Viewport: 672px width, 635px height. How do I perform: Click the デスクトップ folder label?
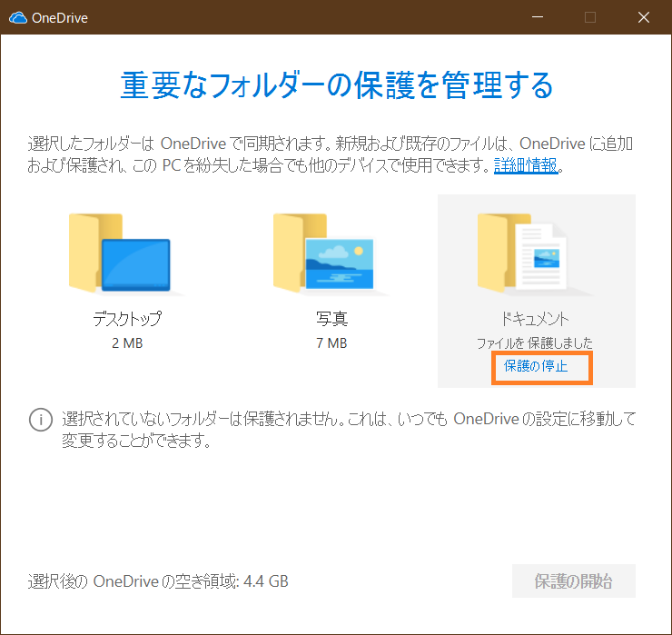coord(127,319)
